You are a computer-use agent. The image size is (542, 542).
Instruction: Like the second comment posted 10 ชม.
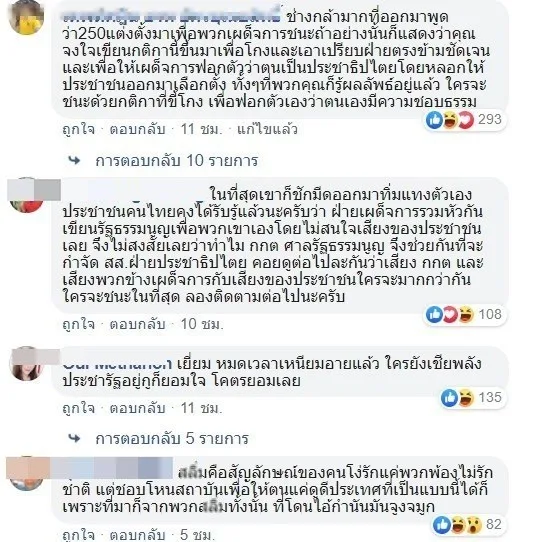78,324
